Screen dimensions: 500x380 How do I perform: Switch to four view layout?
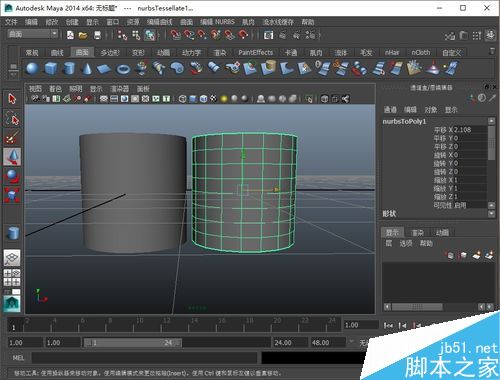[x=12, y=278]
